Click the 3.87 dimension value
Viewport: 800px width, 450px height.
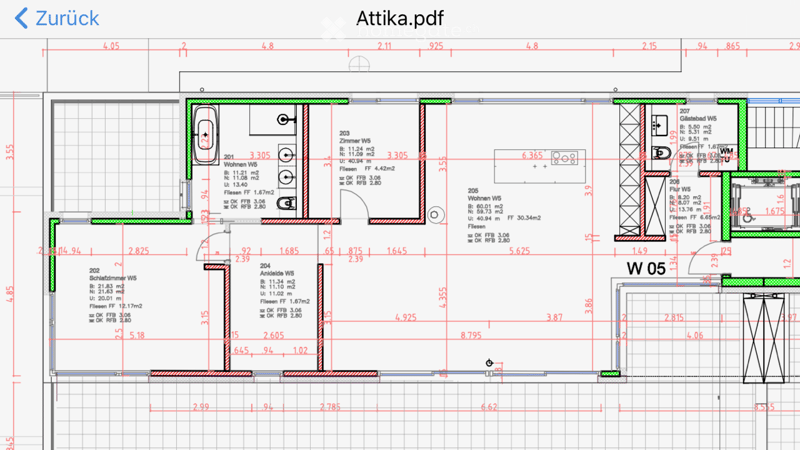tap(554, 318)
